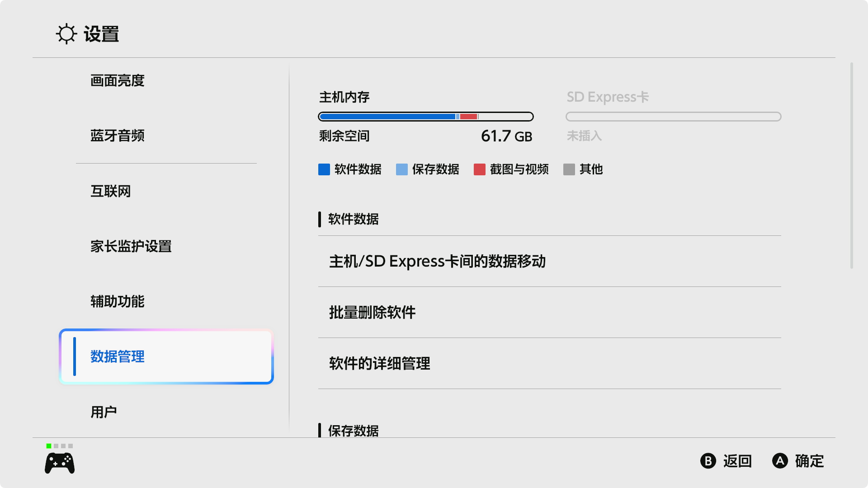Click the B button return icon

[x=708, y=461]
